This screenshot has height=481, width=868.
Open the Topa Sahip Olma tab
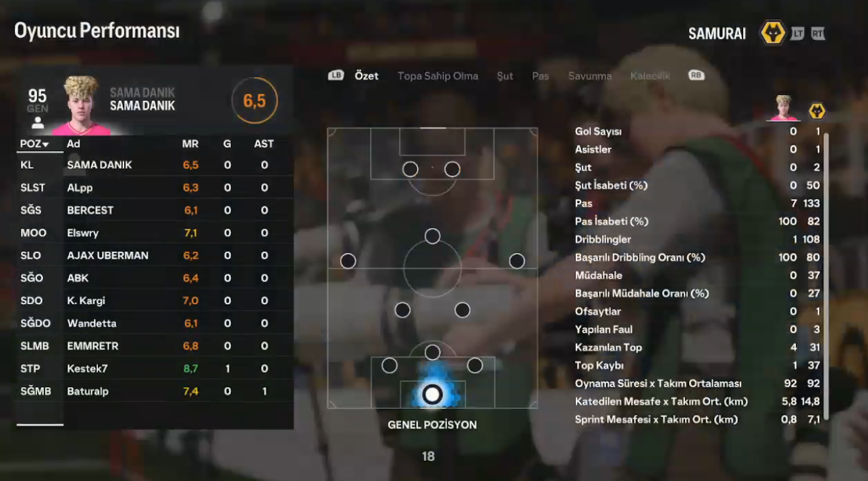[x=438, y=76]
